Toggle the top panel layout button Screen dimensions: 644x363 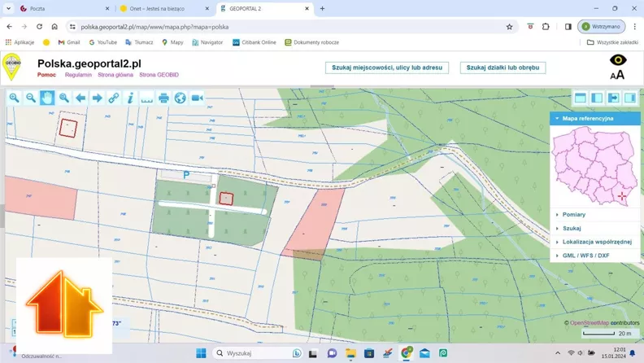tap(580, 98)
